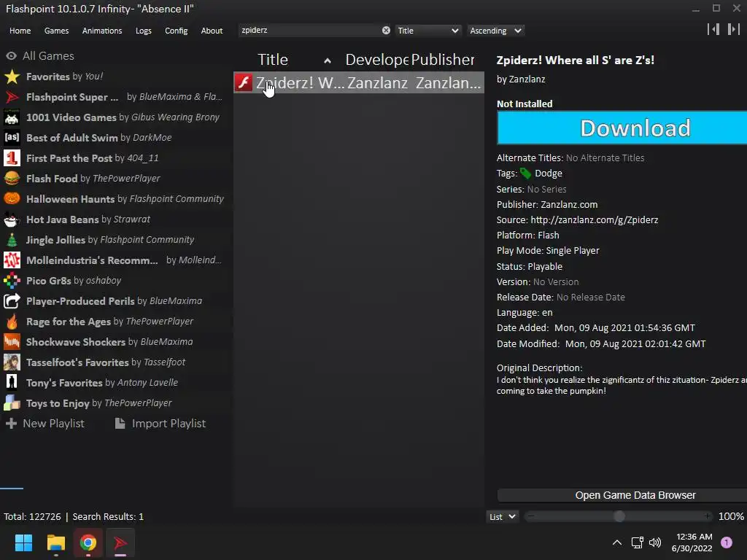Toggle right sidebar visibility icon
747x560 pixels.
click(x=734, y=29)
